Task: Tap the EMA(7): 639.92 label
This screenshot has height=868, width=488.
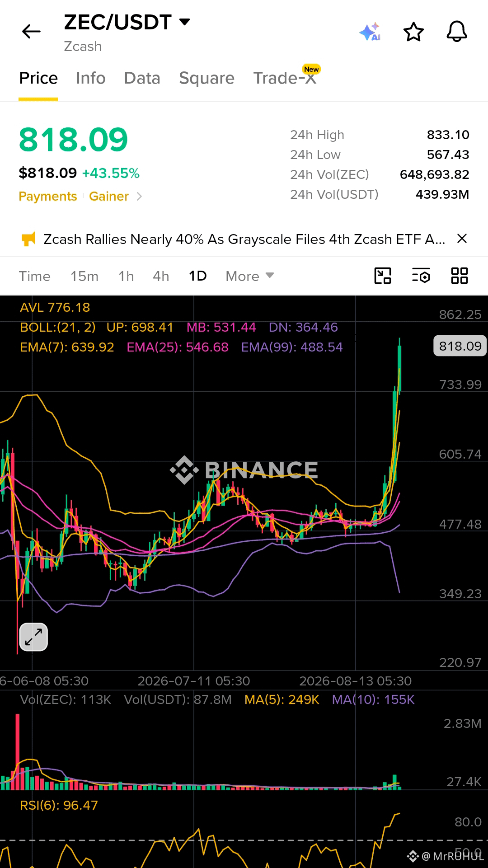Action: [67, 347]
